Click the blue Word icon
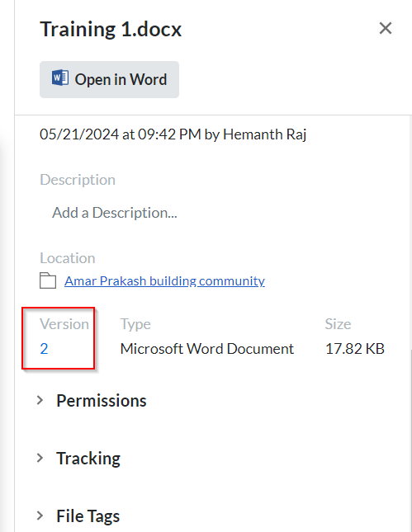This screenshot has height=532, width=412. 60,78
